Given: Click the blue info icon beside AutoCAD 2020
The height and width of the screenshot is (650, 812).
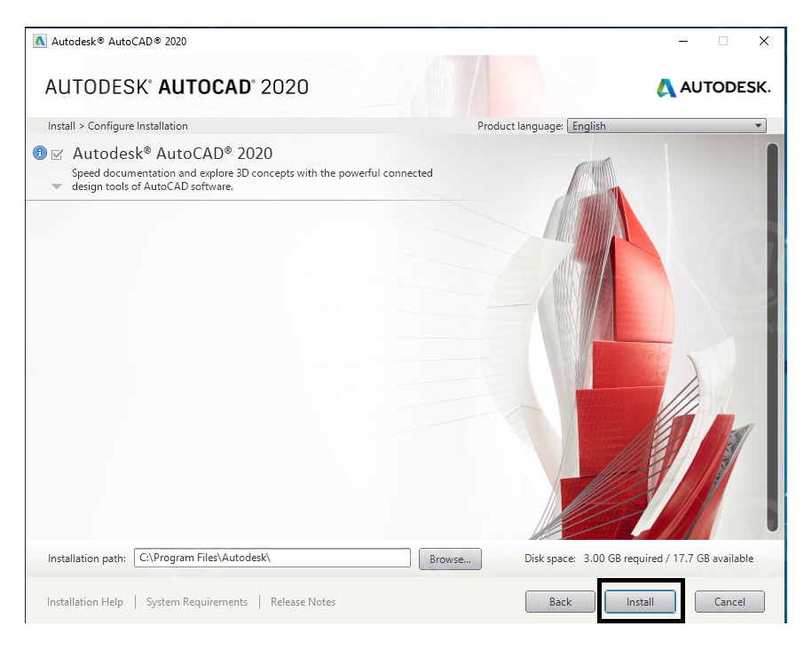Looking at the screenshot, I should tap(39, 153).
